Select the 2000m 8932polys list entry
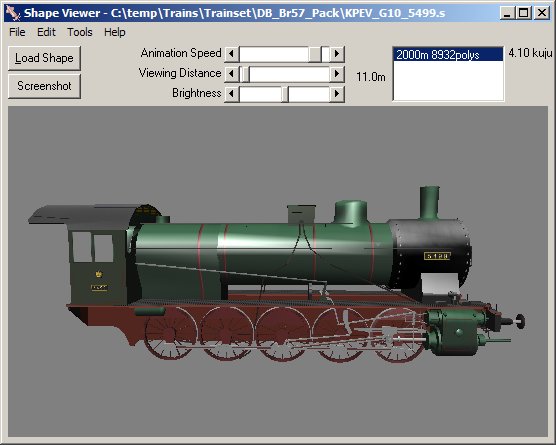This screenshot has width=556, height=445. pos(448,55)
